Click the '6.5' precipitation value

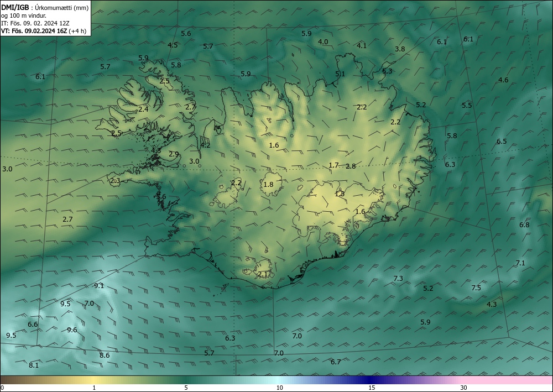(x=502, y=142)
